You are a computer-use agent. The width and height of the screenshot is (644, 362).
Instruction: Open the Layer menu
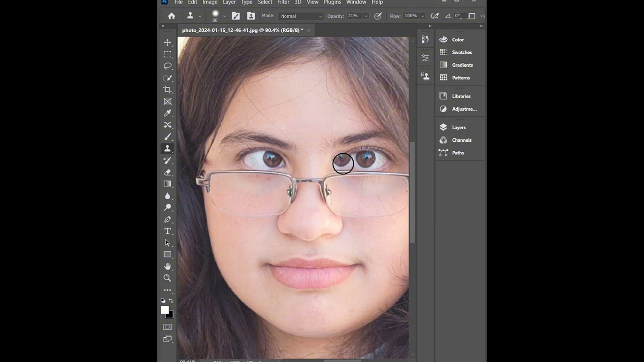(x=229, y=3)
